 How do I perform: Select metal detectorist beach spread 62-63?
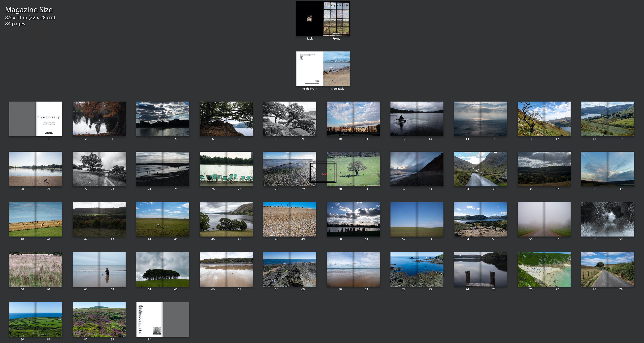(x=99, y=269)
